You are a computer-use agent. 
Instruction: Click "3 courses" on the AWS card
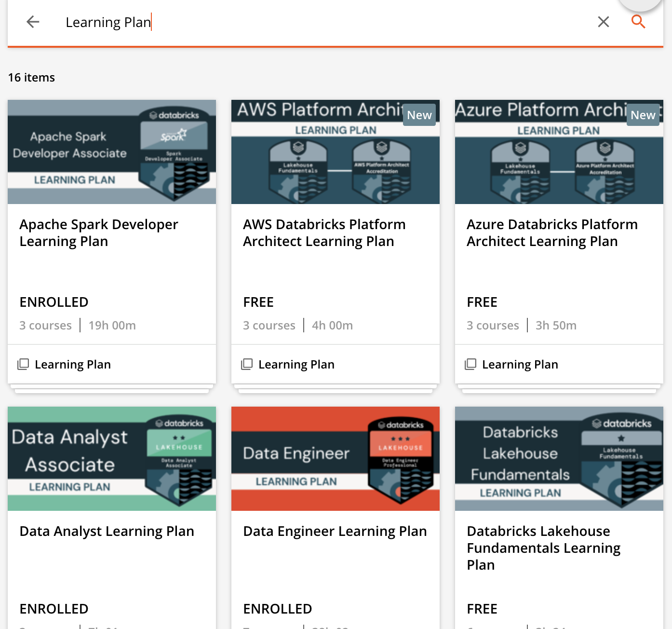[269, 326]
